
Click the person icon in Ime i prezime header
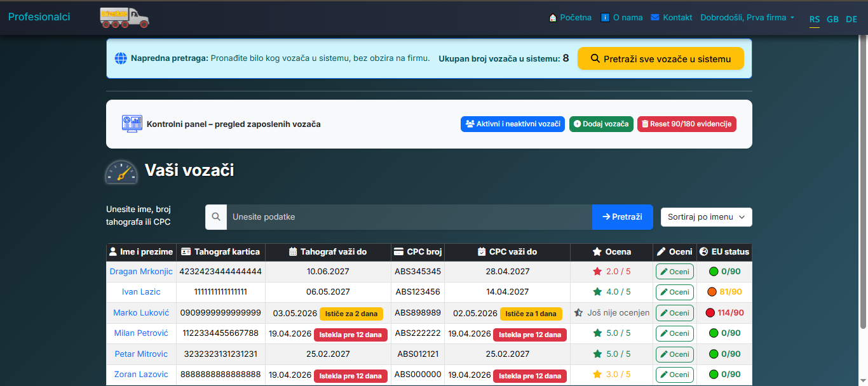tap(113, 251)
